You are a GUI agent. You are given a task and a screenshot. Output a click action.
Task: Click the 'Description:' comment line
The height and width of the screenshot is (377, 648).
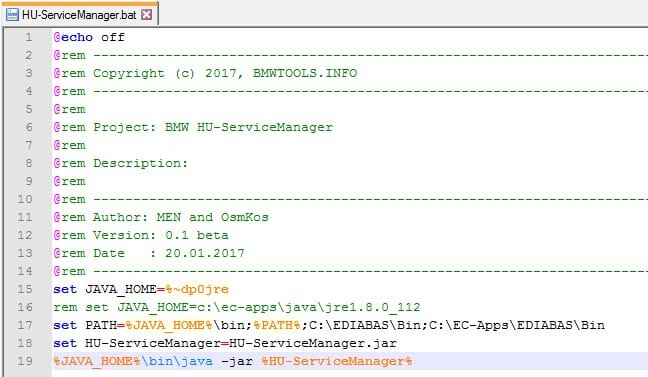tap(120, 163)
